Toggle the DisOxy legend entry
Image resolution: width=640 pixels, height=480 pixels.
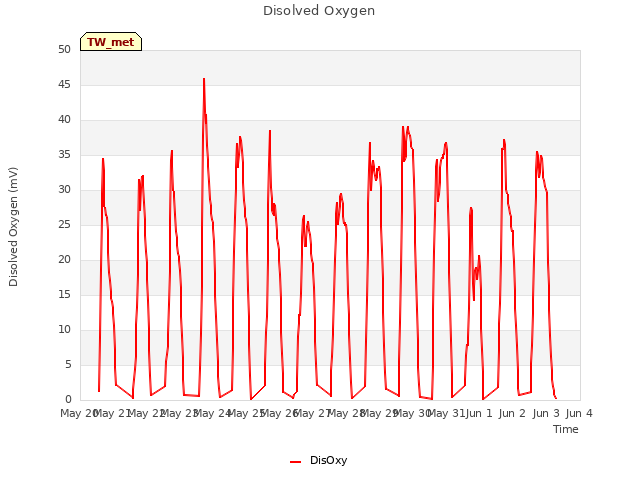coord(318,460)
